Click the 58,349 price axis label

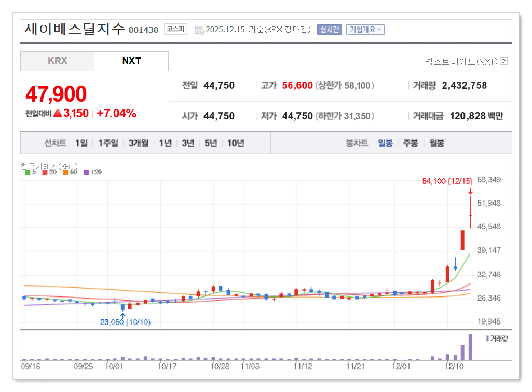tap(489, 180)
